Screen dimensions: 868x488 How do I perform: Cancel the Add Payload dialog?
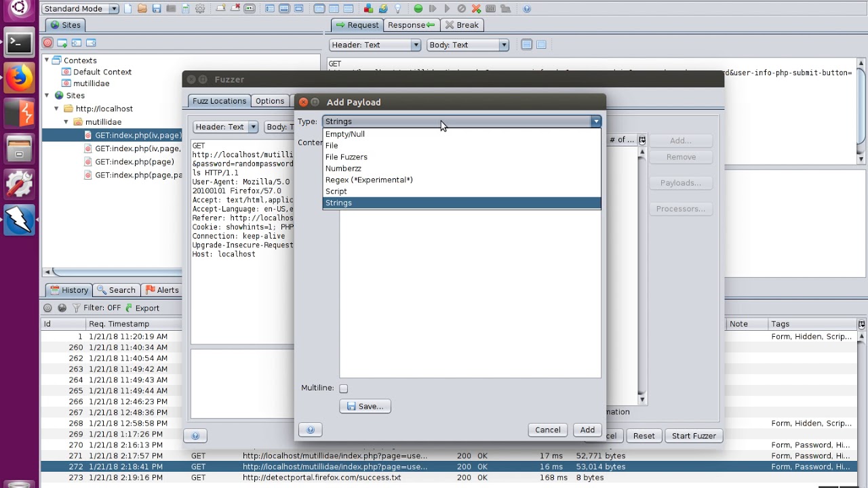coord(548,430)
